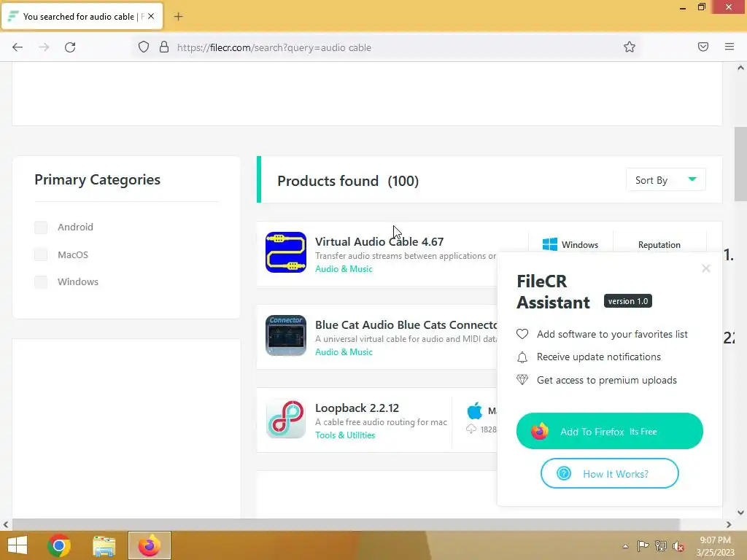Viewport: 747px width, 560px height.
Task: Launch Google Chrome from the taskbar
Action: point(59,545)
